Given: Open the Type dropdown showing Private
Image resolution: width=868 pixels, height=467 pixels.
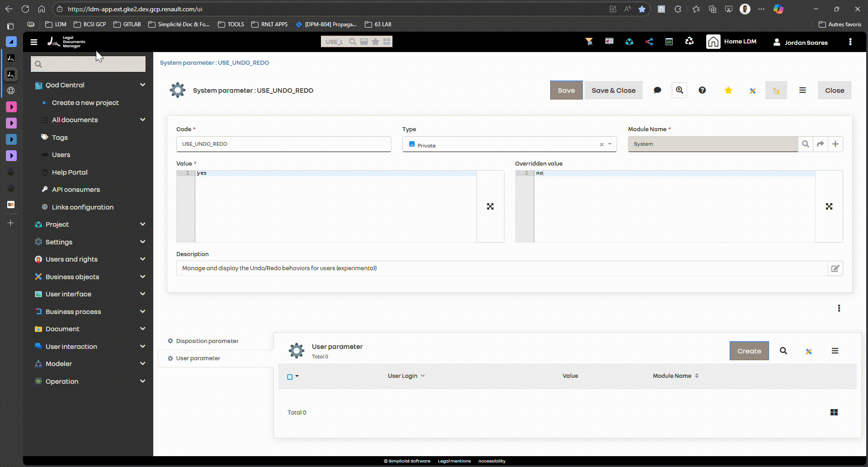Looking at the screenshot, I should [609, 144].
